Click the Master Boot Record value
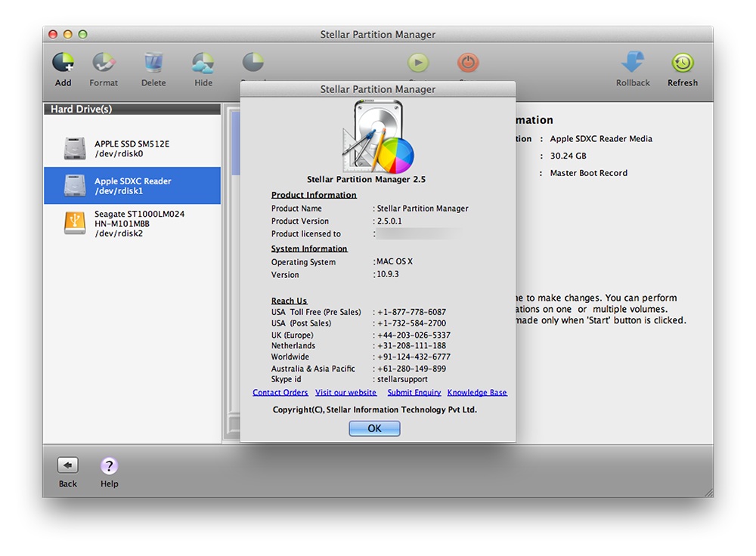Image resolution: width=756 pixels, height=556 pixels. click(589, 173)
